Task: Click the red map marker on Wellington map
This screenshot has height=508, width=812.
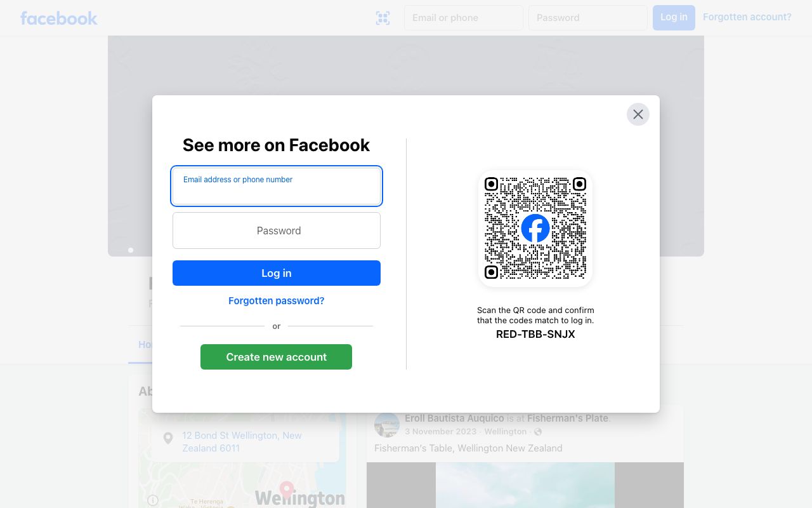Action: (287, 490)
